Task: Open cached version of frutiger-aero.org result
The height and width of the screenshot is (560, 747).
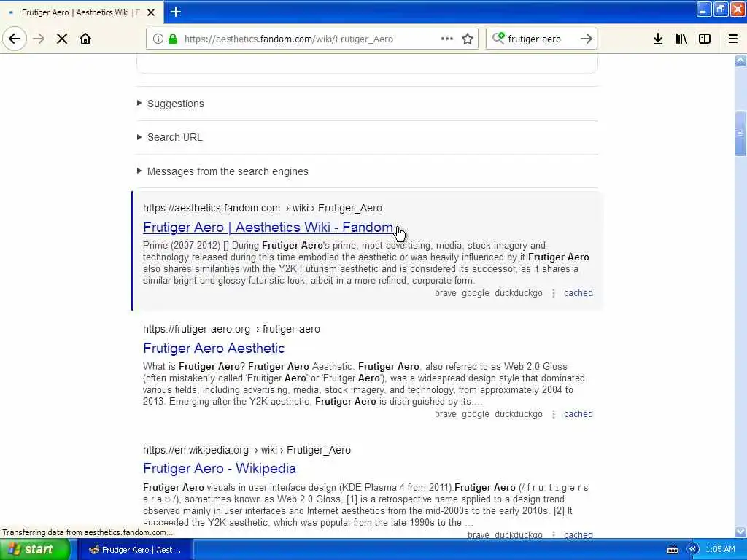Action: coord(578,414)
